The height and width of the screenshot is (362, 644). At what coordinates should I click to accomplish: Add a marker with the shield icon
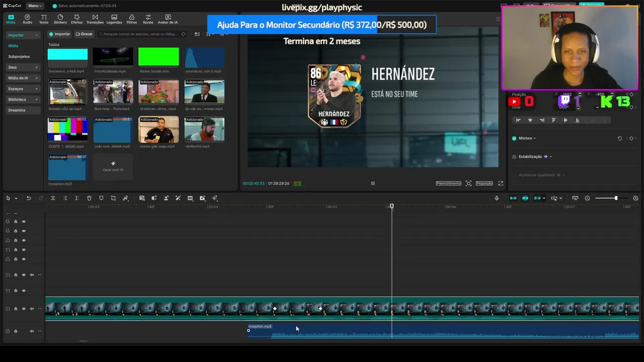click(101, 198)
